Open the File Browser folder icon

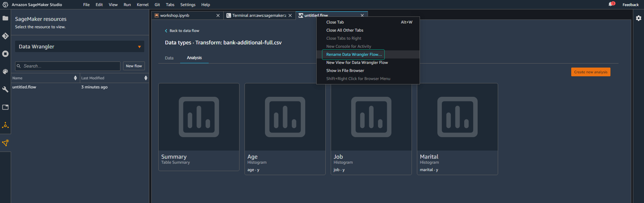[x=5, y=18]
